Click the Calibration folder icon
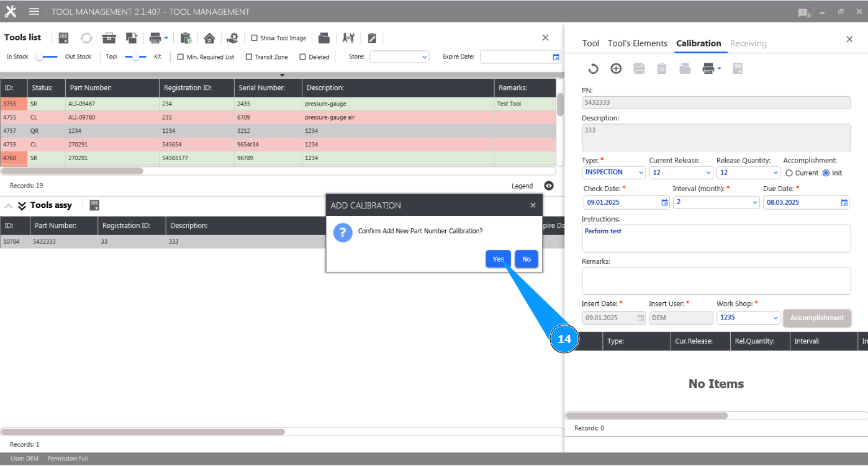Screen dimensions: 868x466 685,69
